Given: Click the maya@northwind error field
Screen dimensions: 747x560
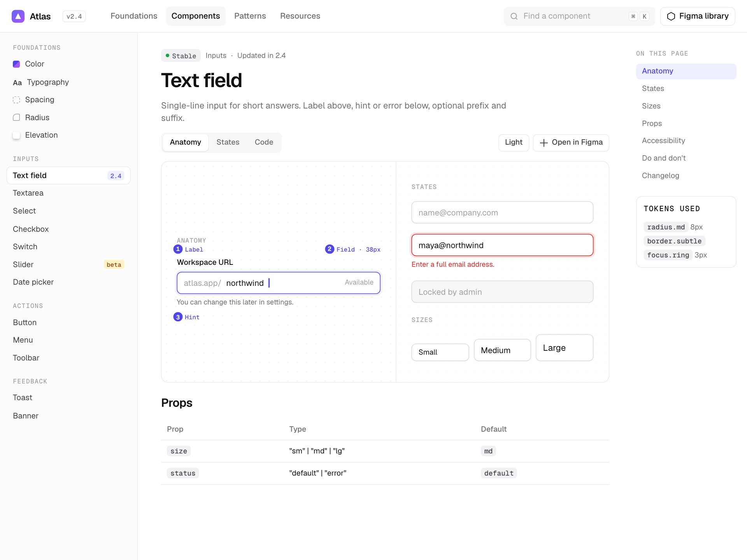Looking at the screenshot, I should (x=502, y=245).
